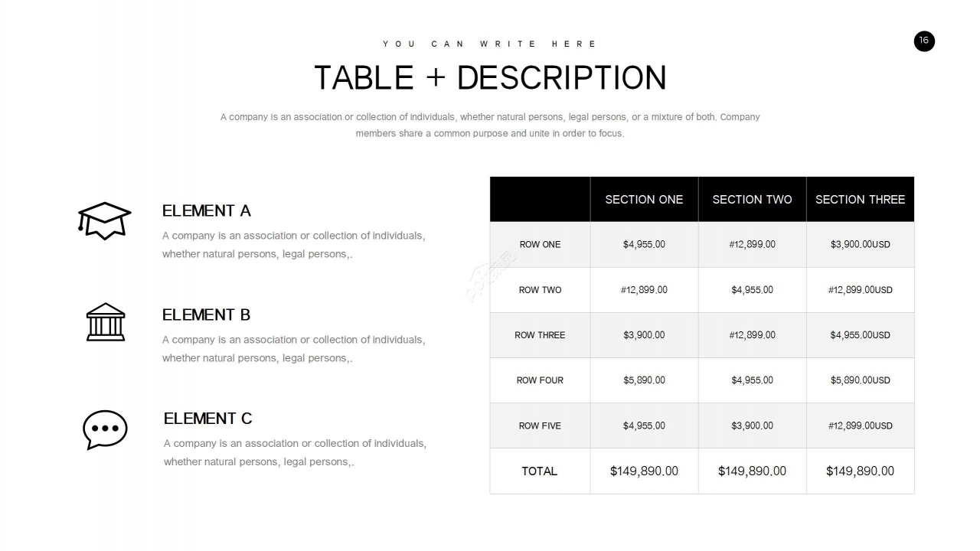Image resolution: width=980 pixels, height=551 pixels.
Task: Click the speech bubble chat icon
Action: [x=105, y=429]
